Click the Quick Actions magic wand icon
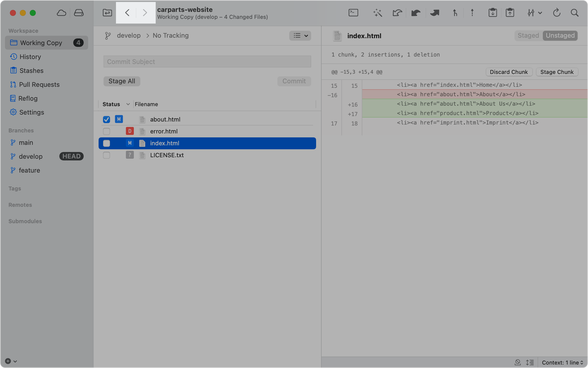 point(377,13)
